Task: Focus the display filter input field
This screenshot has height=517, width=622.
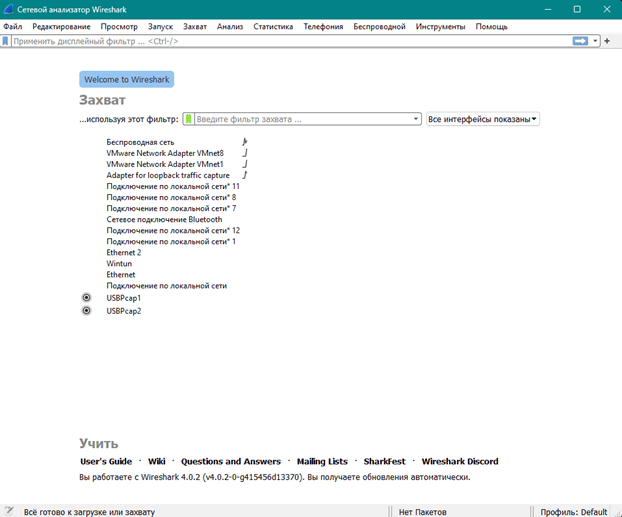Action: (292, 41)
